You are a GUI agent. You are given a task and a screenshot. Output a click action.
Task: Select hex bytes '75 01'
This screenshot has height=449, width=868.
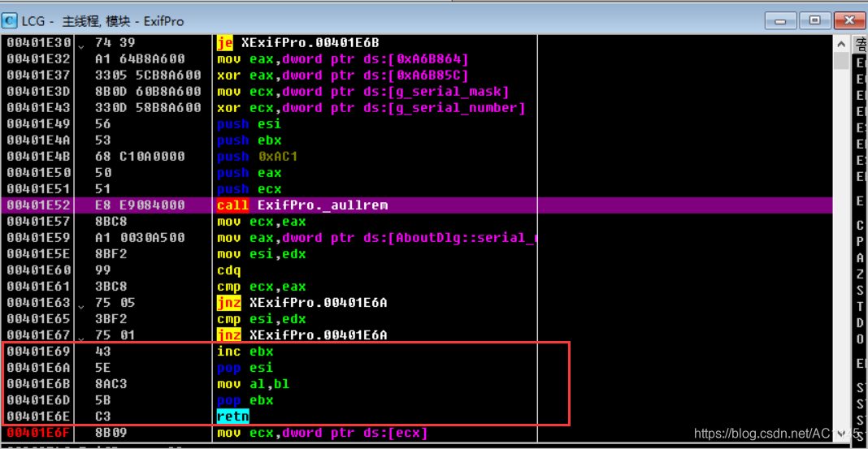pos(115,335)
